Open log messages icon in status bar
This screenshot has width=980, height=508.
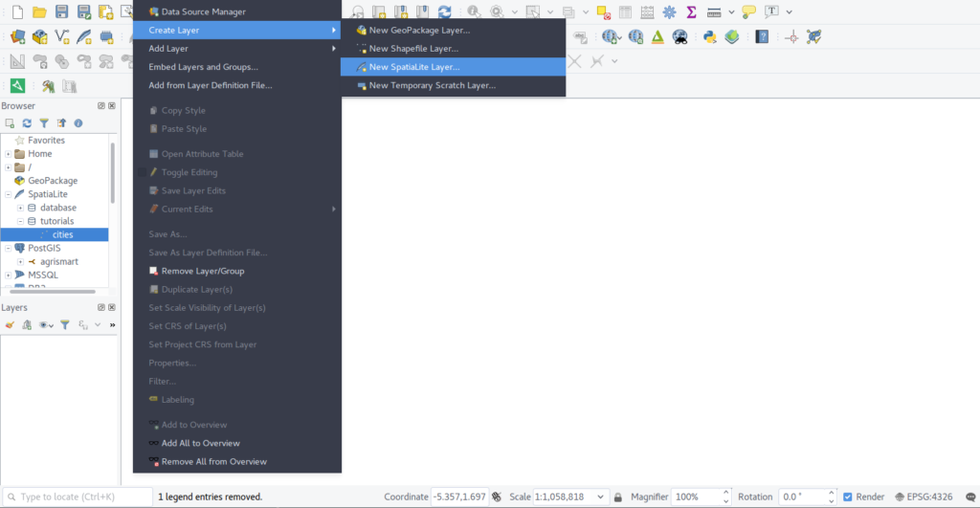[x=970, y=497]
